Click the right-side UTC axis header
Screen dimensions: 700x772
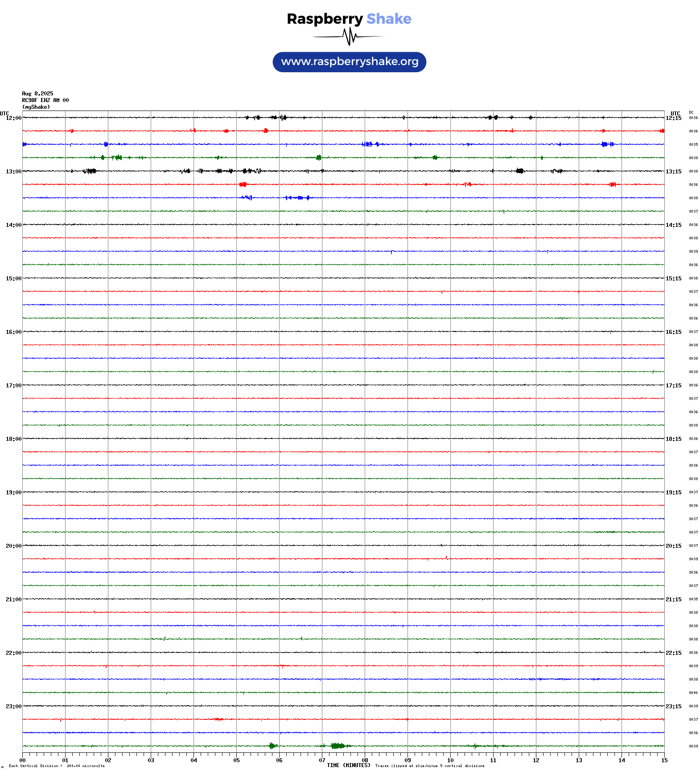[675, 113]
